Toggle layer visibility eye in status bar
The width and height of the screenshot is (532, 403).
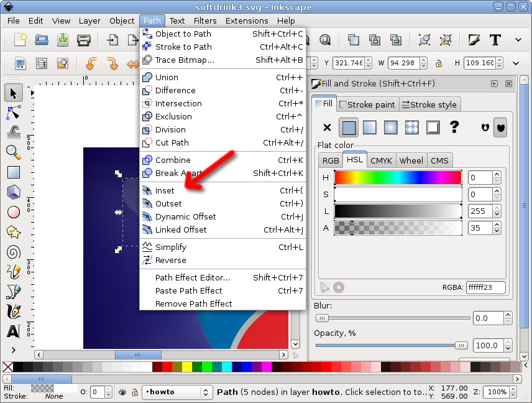pos(122,392)
